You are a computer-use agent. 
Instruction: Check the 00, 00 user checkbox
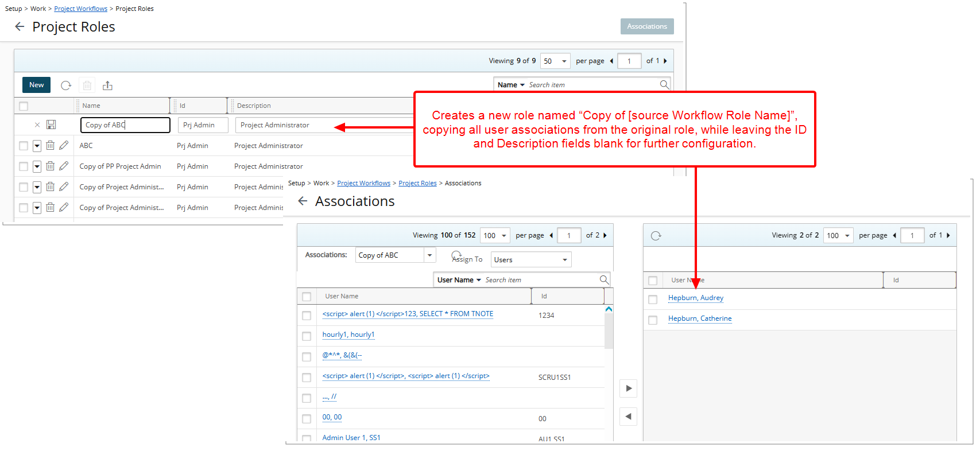[x=307, y=418]
